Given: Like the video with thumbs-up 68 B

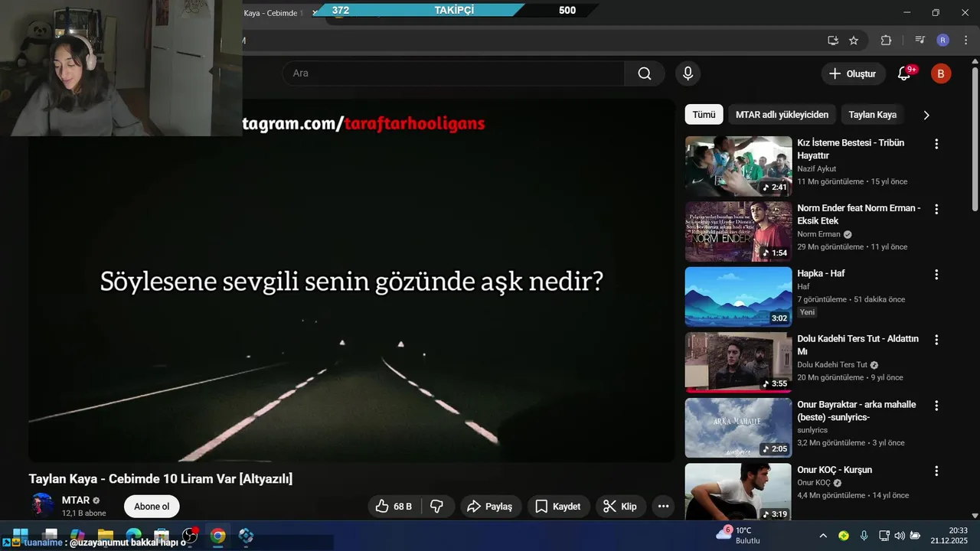Looking at the screenshot, I should tap(394, 507).
